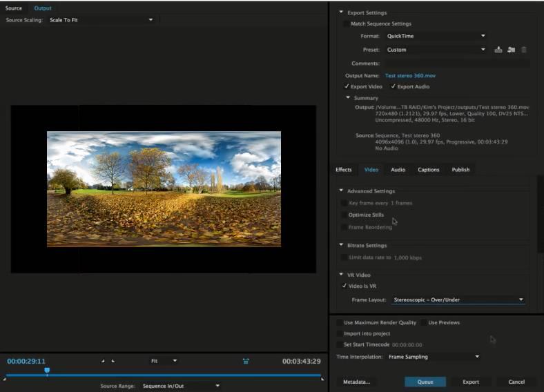The width and height of the screenshot is (544, 392).
Task: Uncheck Export Video
Action: point(347,86)
